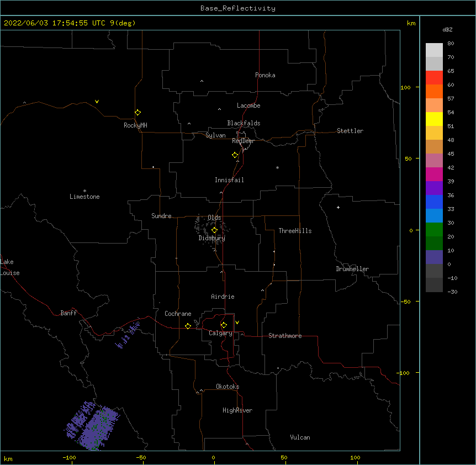
Task: Click the yellow V marker northwest of RockyMH
Action: coord(97,102)
